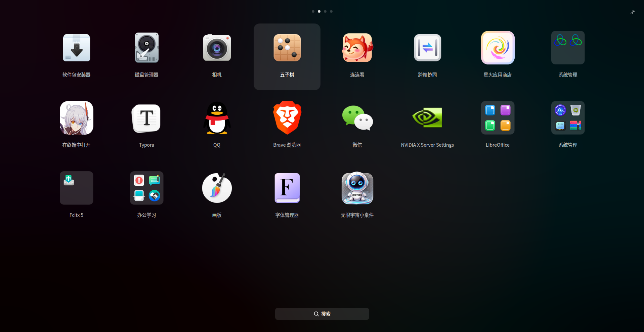The width and height of the screenshot is (644, 332).
Task: Launch the 连连看 fox game
Action: (357, 48)
